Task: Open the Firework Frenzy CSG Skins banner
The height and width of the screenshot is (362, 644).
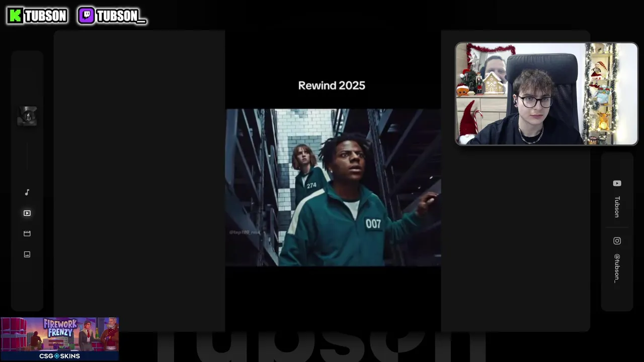Action: [x=59, y=338]
